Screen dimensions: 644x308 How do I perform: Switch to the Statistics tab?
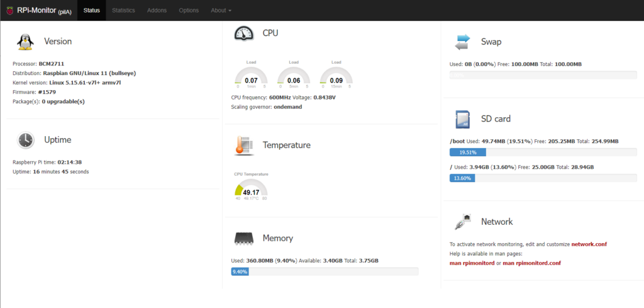point(123,10)
